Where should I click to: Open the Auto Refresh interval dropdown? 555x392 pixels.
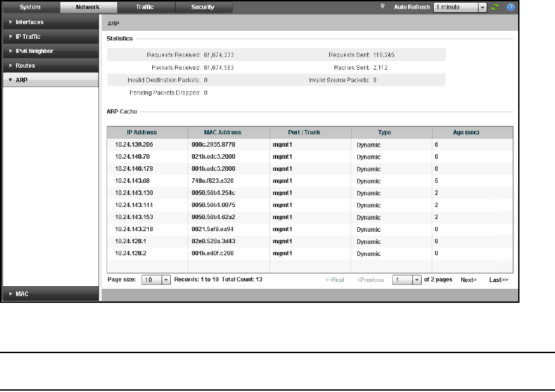482,7
